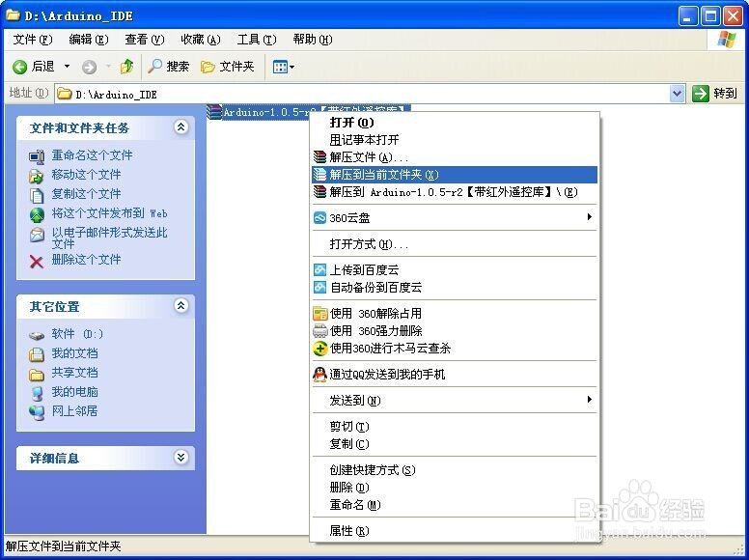Choose 用记事本打开 in context menu
The height and width of the screenshot is (560, 749).
point(455,140)
